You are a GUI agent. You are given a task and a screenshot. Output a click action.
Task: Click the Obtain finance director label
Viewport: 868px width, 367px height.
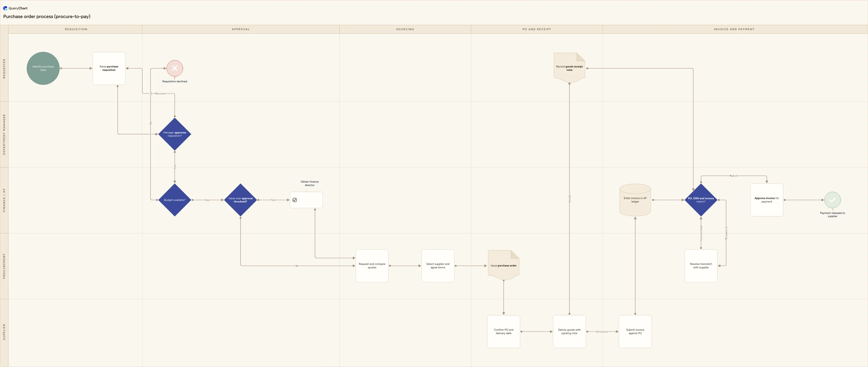(310, 183)
